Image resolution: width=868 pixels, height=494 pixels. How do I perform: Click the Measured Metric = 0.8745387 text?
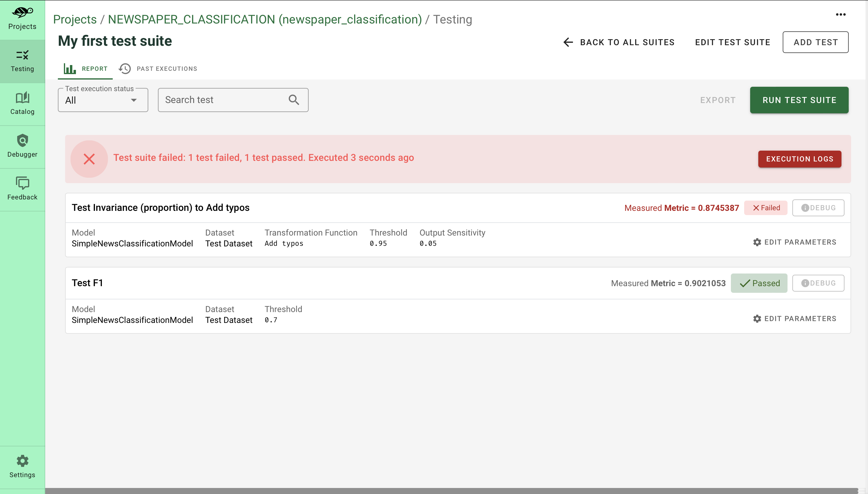click(682, 208)
